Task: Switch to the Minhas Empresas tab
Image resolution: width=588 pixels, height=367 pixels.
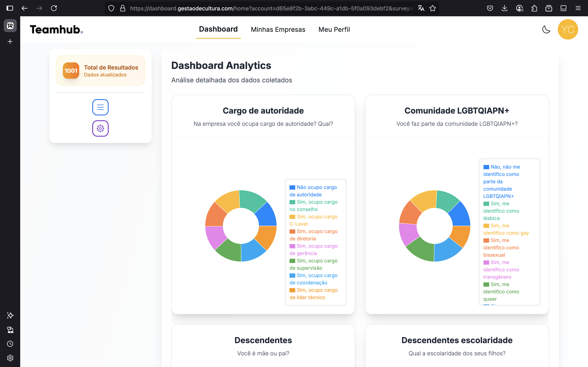Action: click(278, 29)
